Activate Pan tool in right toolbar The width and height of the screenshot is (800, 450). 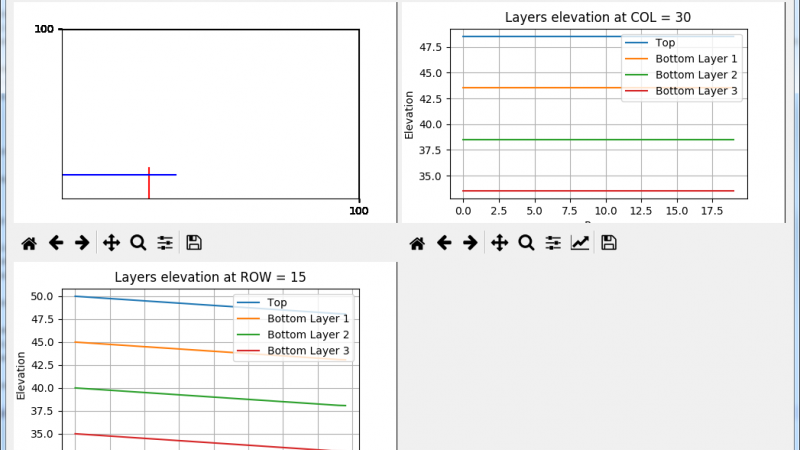499,243
